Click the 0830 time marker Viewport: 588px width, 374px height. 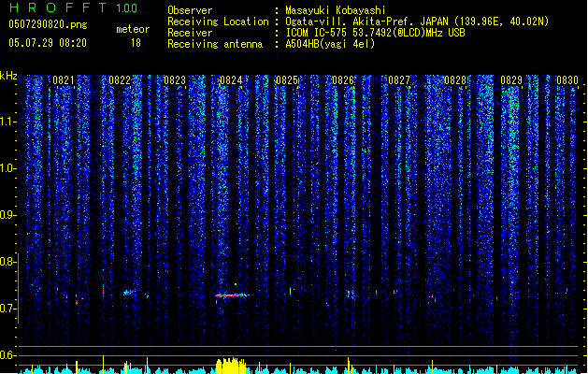pyautogui.click(x=567, y=80)
